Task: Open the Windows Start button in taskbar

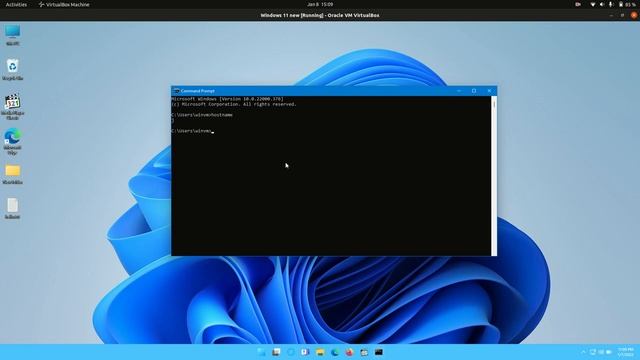Action: point(261,352)
